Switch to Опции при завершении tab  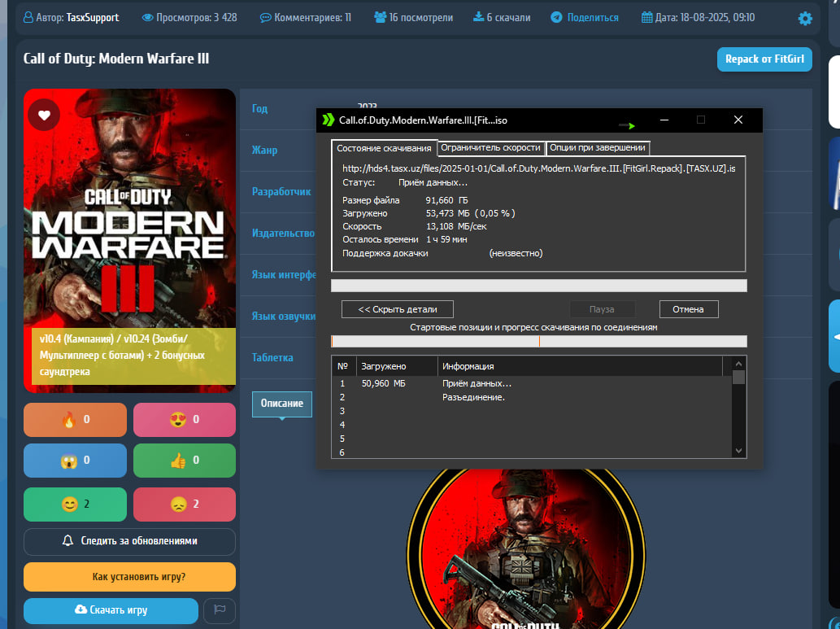tap(598, 147)
